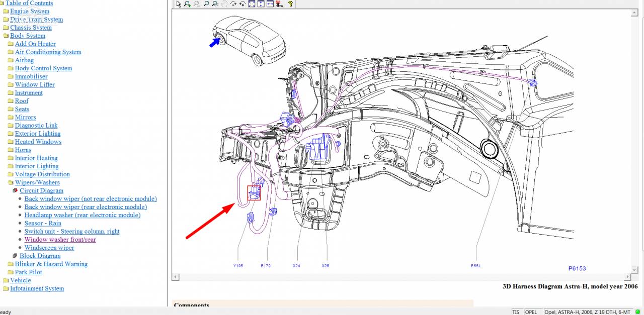This screenshot has height=315, width=644.
Task: Expand the Vehicle folder
Action: coord(6,280)
